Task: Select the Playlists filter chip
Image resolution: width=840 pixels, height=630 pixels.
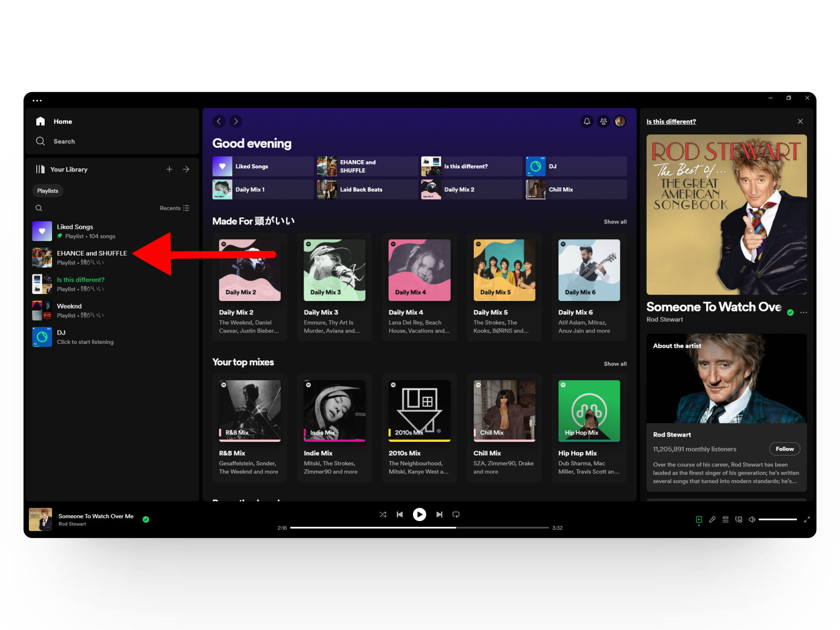Action: click(48, 191)
